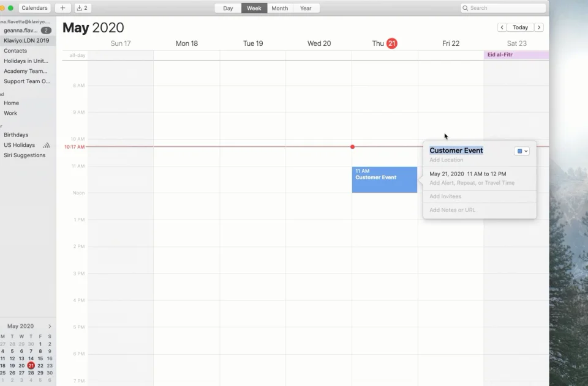This screenshot has width=588, height=386.
Task: Click the Add Location field
Action: pyautogui.click(x=447, y=160)
